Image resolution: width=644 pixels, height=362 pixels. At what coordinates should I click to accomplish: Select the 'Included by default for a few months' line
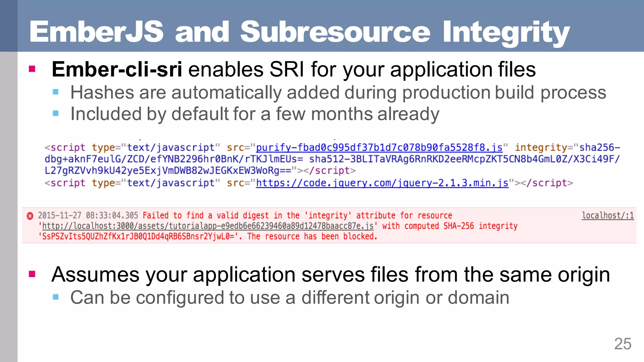[x=255, y=114]
